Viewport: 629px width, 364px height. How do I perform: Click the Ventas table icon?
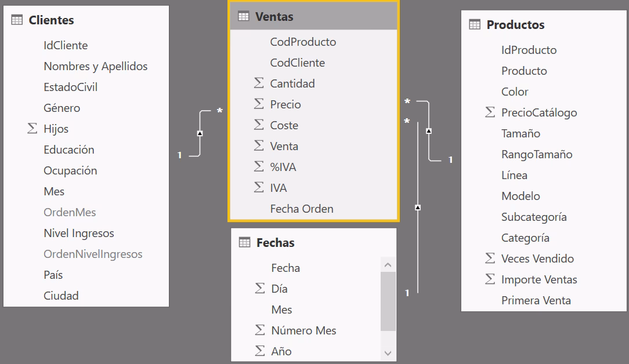244,16
